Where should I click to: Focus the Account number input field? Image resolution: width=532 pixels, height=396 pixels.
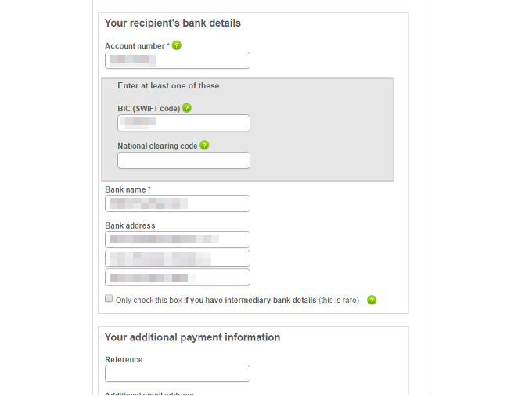click(x=178, y=60)
